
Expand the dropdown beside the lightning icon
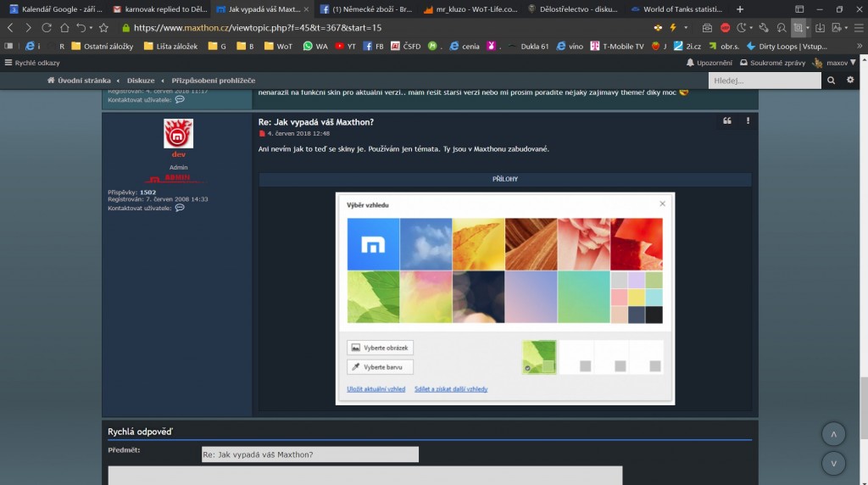pyautogui.click(x=686, y=28)
